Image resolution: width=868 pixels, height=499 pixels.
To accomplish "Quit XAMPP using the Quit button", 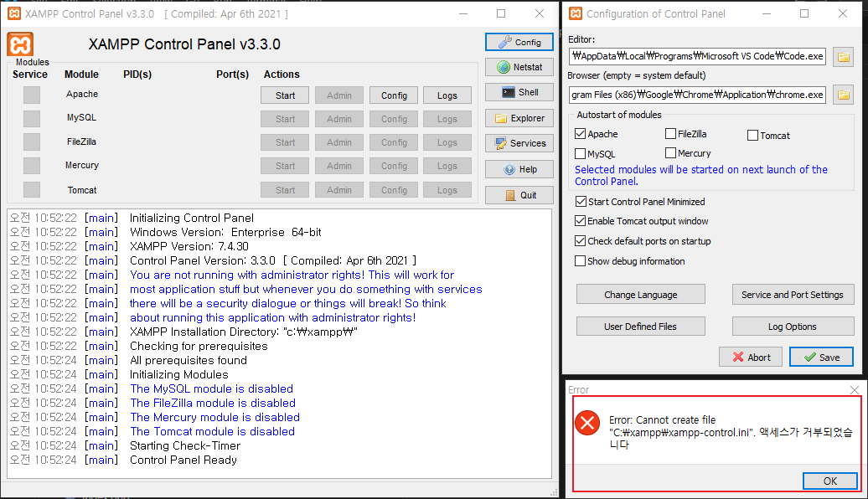I will 519,195.
